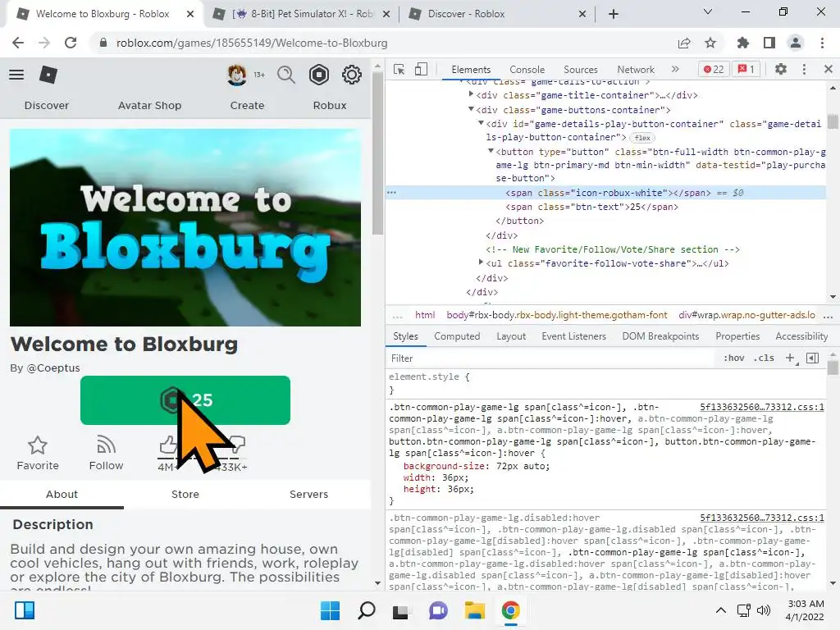840x630 pixels.
Task: Open taskbar search icon
Action: [x=367, y=610]
